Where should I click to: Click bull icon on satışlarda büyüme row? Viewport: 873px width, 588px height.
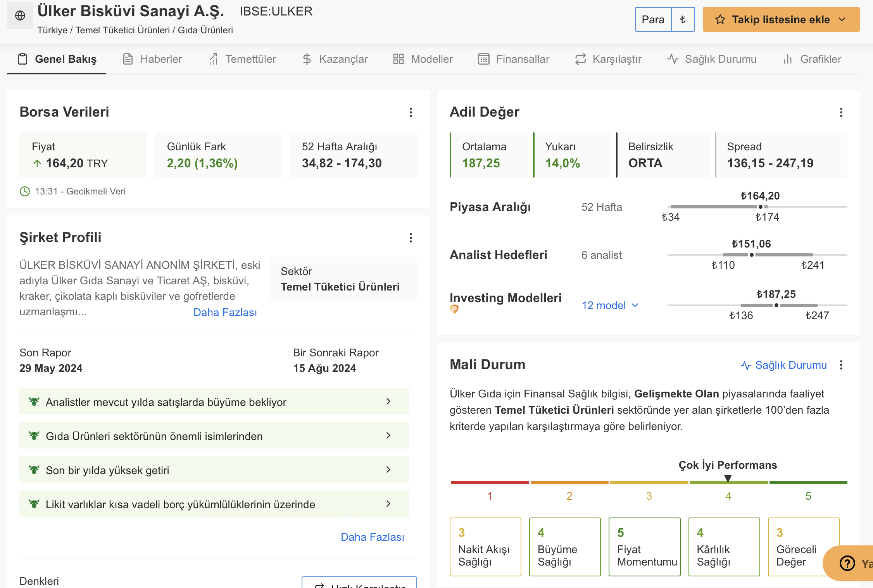34,402
